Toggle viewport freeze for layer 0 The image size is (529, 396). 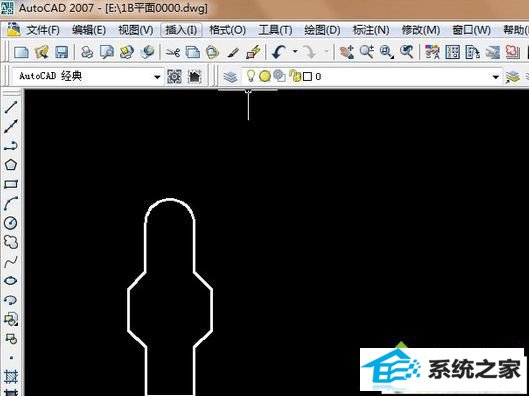(x=279, y=76)
